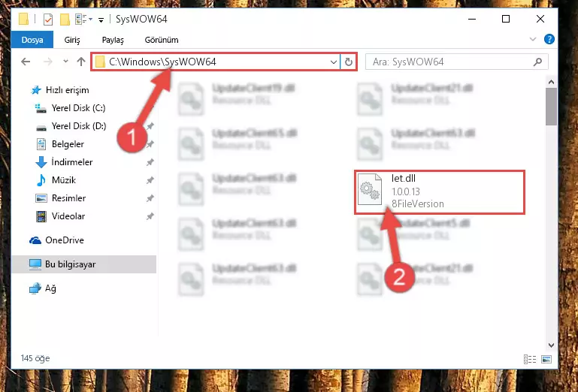
Task: Unpin İndirmeler using its pin icon
Action: coord(150,162)
